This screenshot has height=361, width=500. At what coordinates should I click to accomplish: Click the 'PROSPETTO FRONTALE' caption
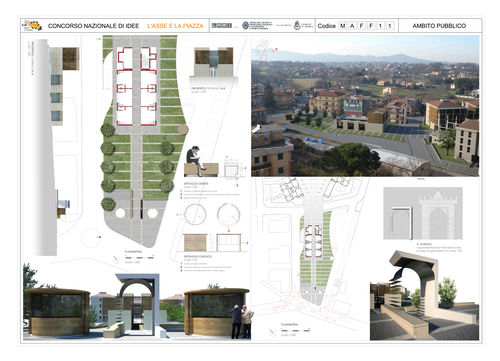(208, 88)
